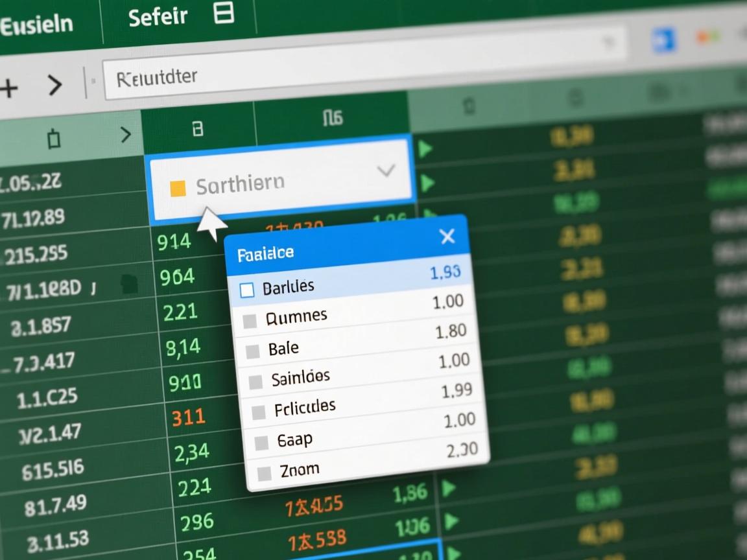The height and width of the screenshot is (560, 747).
Task: Select the column B header
Action: (198, 129)
